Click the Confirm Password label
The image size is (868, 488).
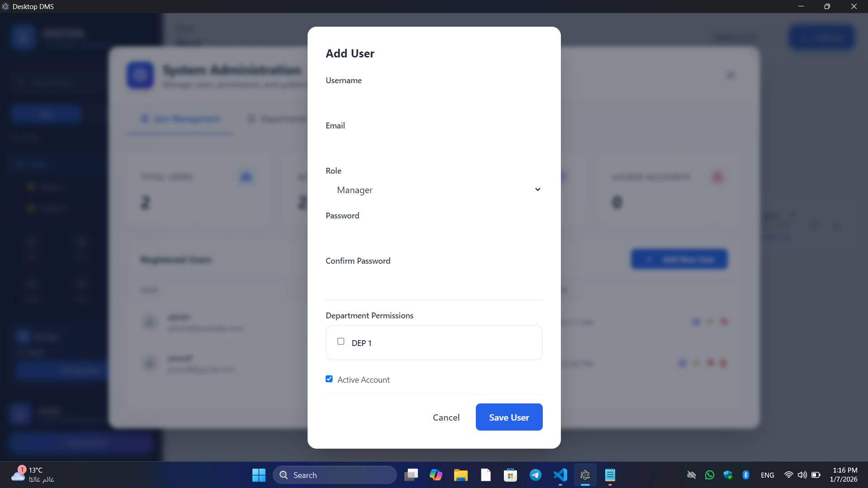[358, 261]
